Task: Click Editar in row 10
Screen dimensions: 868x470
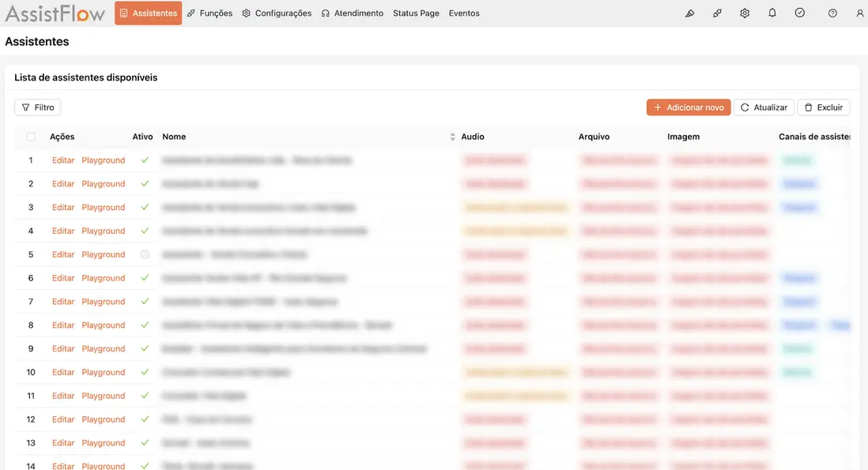Action: click(63, 372)
